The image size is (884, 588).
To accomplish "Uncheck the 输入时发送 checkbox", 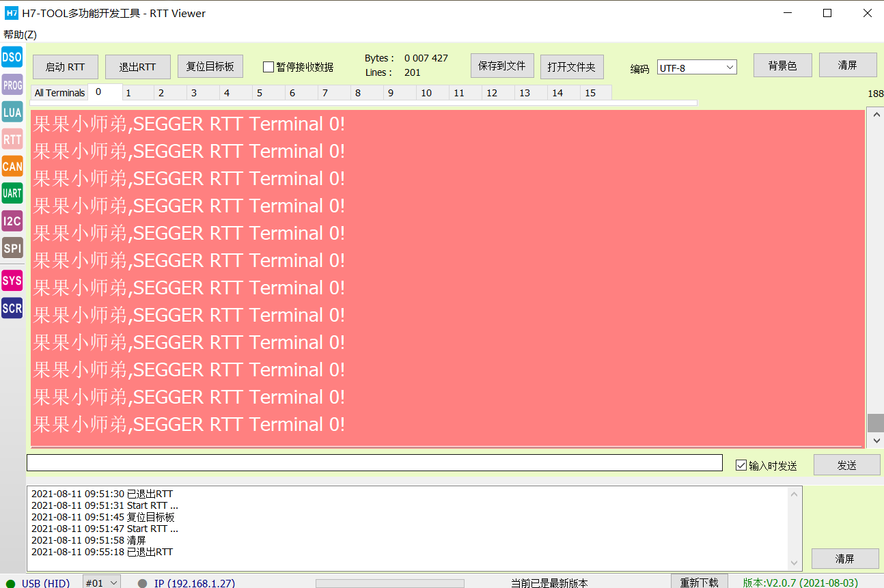I will click(x=741, y=465).
